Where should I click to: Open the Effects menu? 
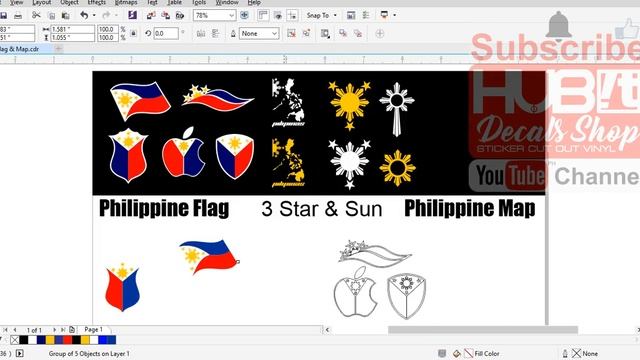[x=97, y=2]
